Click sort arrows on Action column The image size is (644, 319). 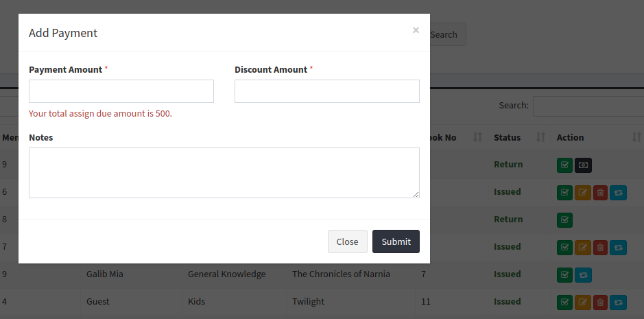click(636, 138)
